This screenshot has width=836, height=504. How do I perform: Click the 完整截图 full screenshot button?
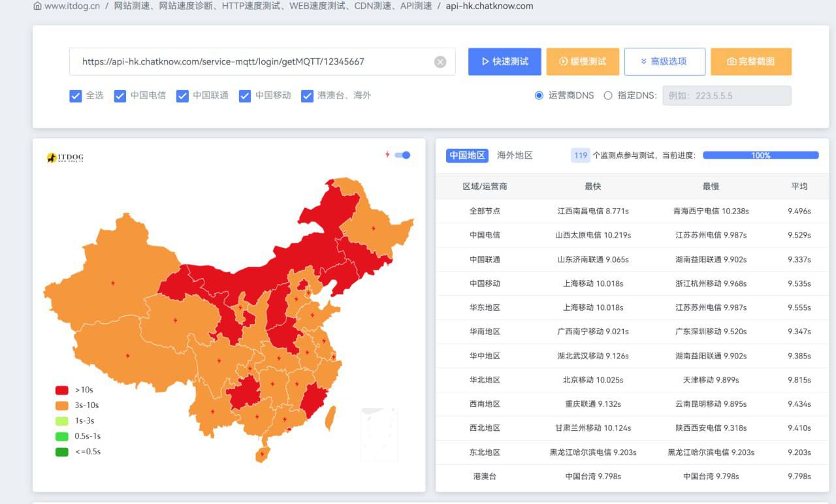pos(750,61)
